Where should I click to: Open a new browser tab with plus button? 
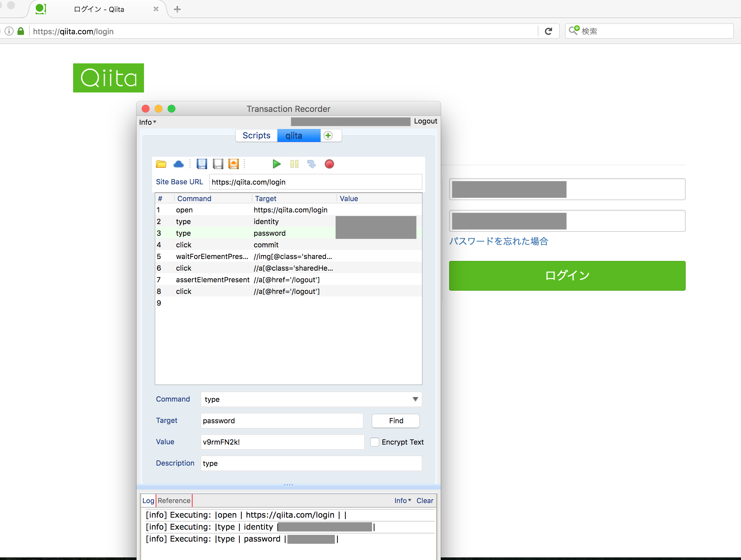tap(177, 9)
